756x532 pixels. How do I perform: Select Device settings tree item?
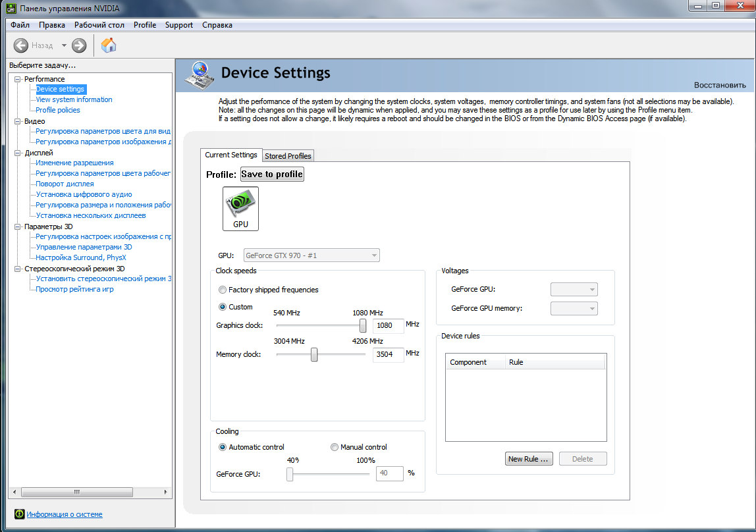tap(61, 89)
